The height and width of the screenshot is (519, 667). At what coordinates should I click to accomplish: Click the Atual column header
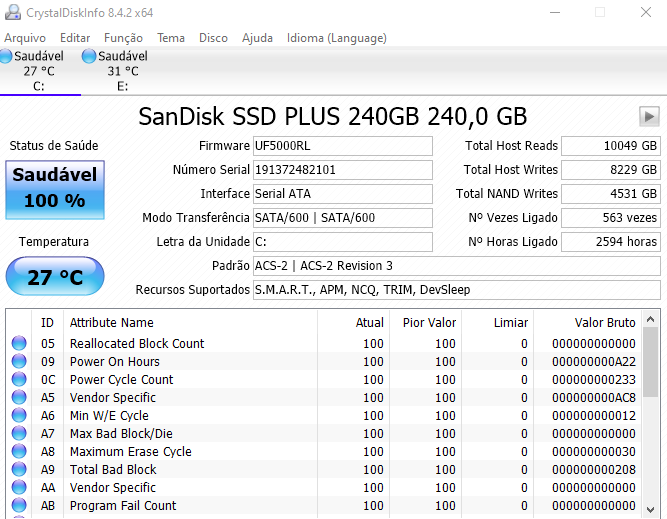(x=353, y=322)
